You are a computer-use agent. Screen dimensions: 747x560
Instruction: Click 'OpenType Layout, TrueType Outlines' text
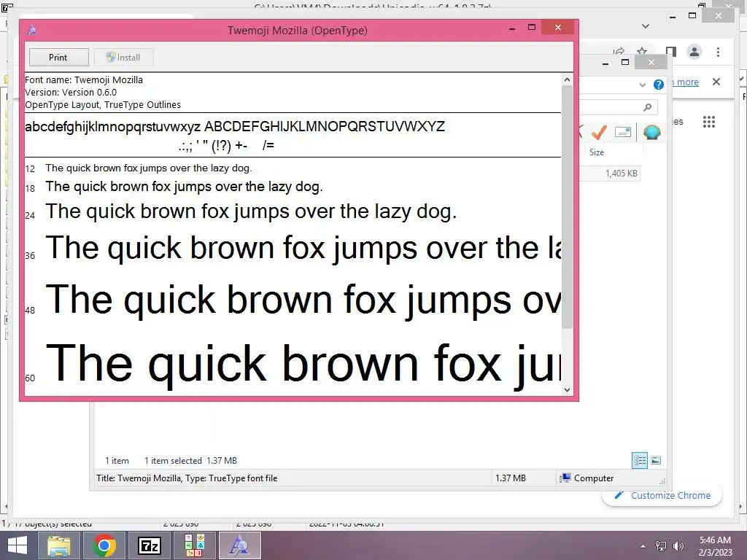pos(103,105)
